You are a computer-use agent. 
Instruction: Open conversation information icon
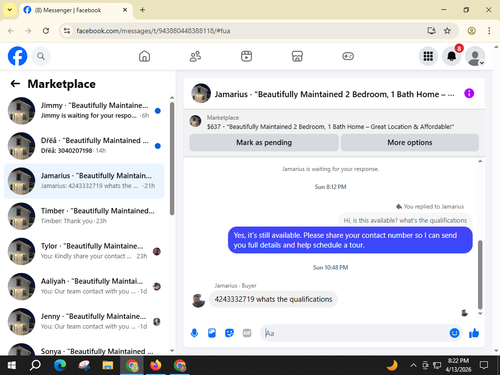[x=469, y=94]
